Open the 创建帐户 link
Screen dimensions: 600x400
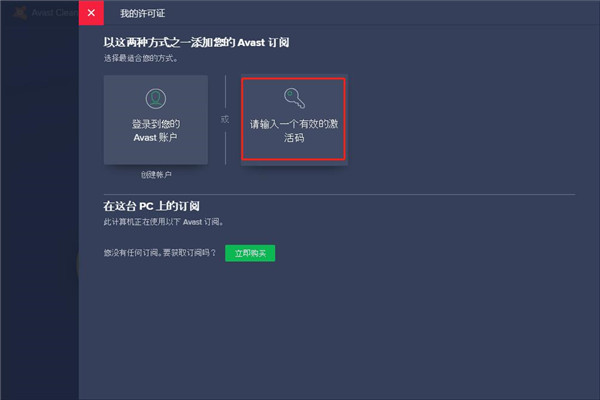[156, 175]
